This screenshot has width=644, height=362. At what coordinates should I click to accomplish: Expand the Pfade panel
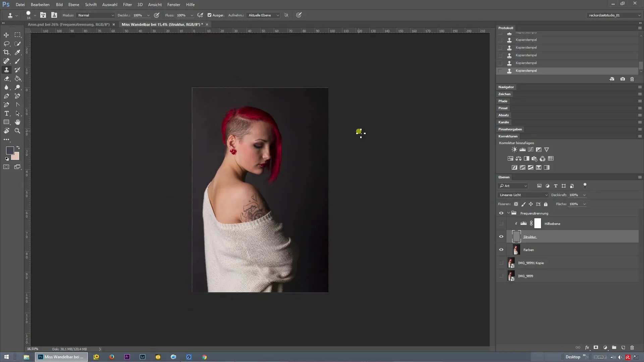[502, 101]
